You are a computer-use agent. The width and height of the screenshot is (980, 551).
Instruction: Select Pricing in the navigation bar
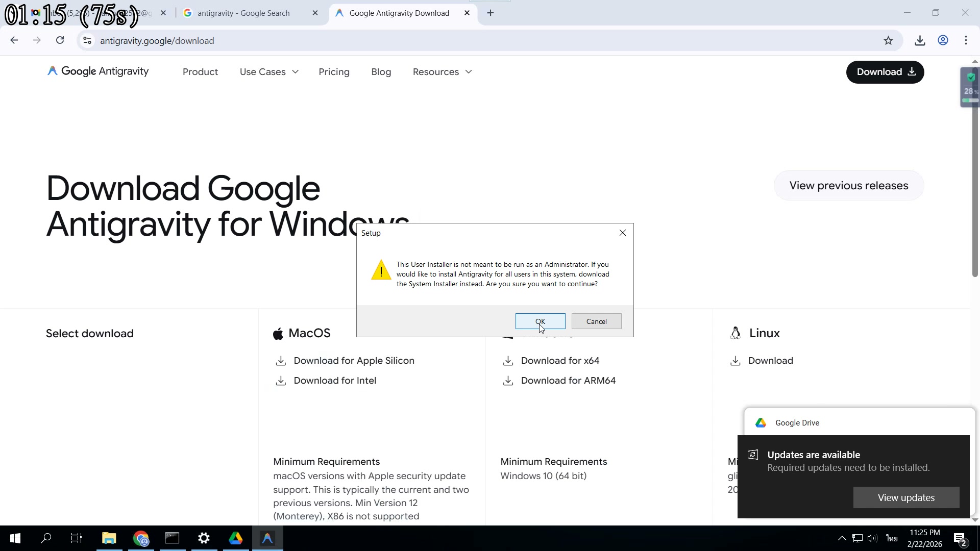[x=334, y=72]
